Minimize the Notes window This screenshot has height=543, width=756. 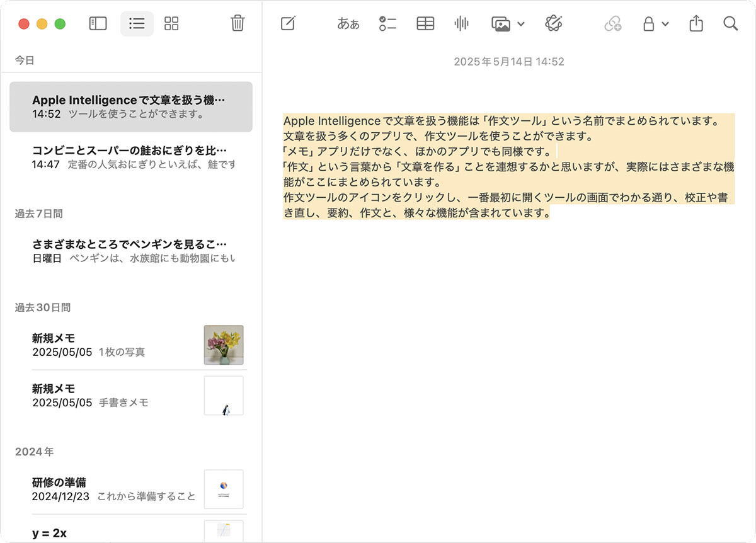coord(42,24)
